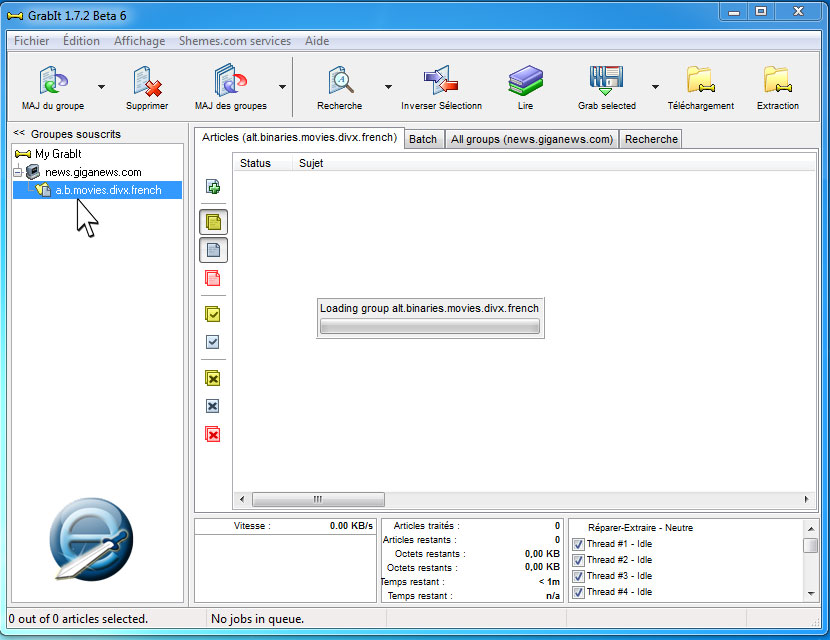Screen dimensions: 830x640
Task: Click the yellow X unmark icon
Action: click(x=213, y=378)
